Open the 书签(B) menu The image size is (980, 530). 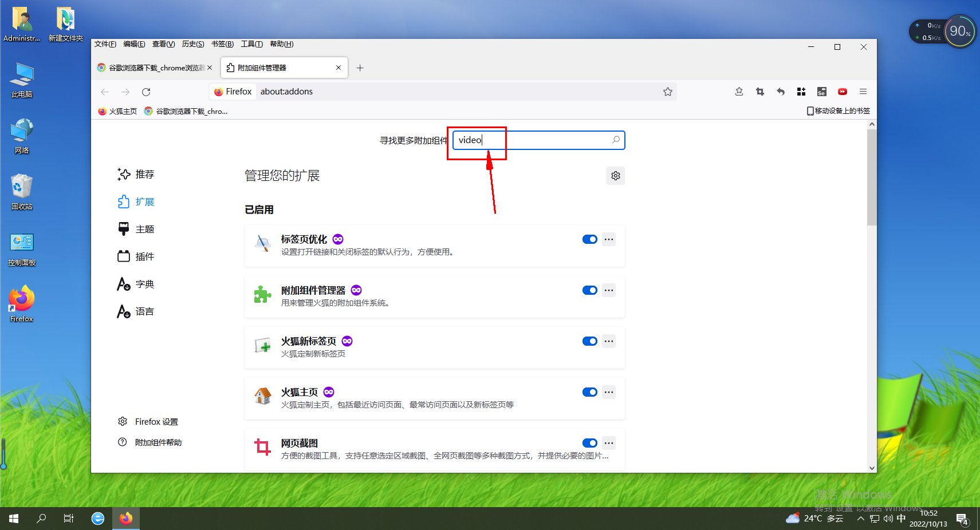222,44
